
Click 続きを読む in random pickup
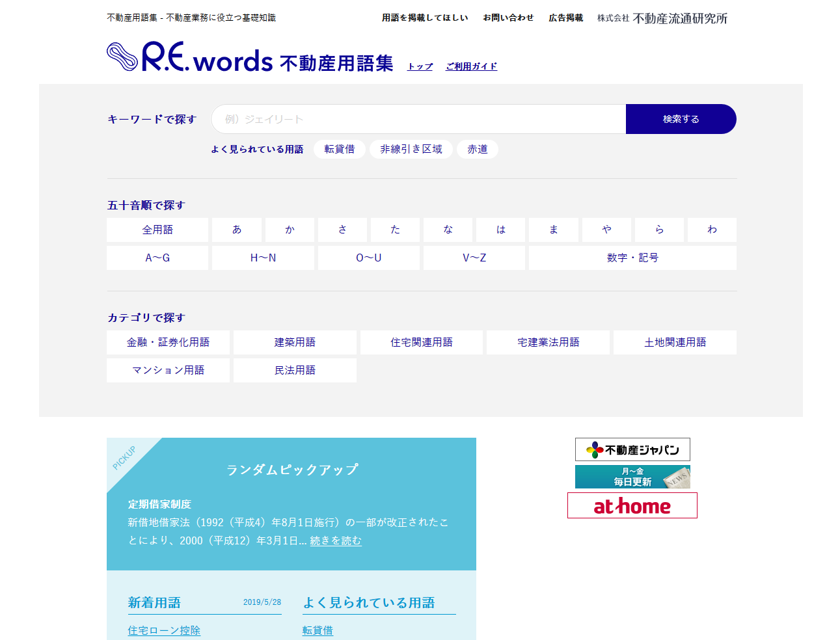(336, 540)
